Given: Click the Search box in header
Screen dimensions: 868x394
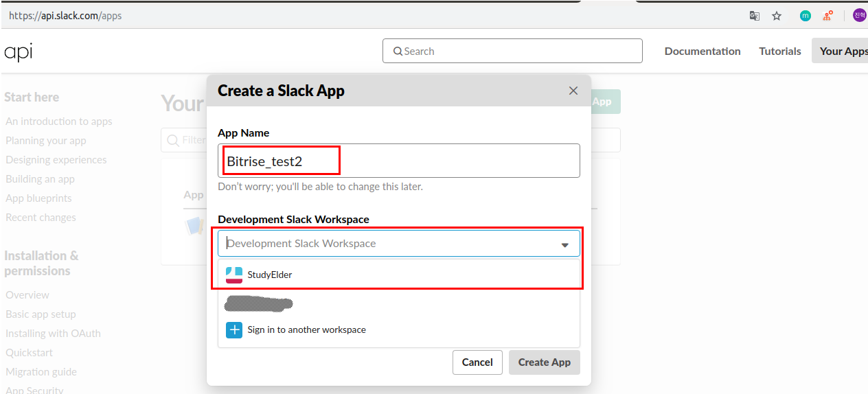Looking at the screenshot, I should coord(512,51).
